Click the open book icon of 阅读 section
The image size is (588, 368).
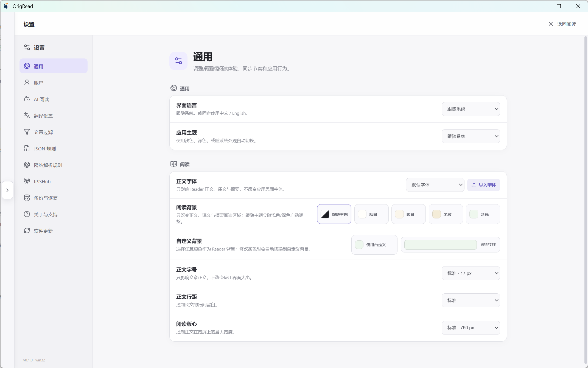[174, 164]
